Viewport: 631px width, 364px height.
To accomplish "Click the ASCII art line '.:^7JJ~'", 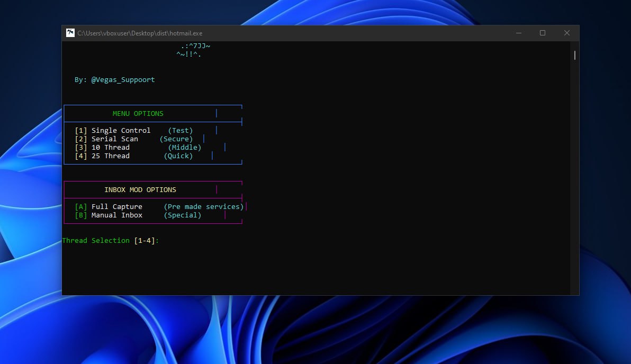I will point(195,46).
